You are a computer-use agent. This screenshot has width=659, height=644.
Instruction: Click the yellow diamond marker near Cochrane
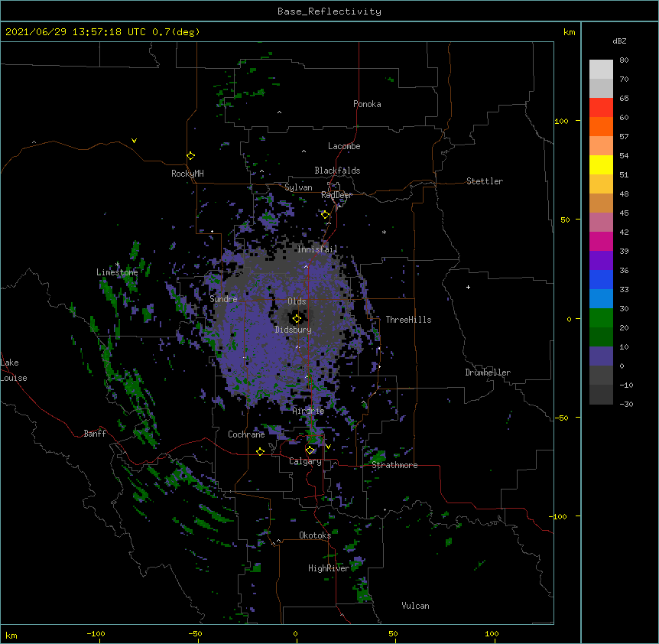point(260,452)
